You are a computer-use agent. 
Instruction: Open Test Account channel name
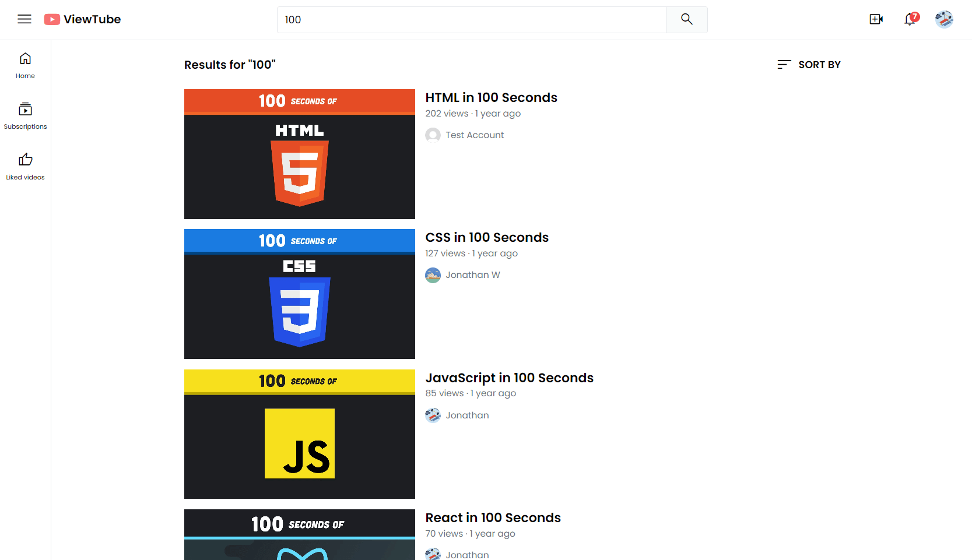coord(475,135)
